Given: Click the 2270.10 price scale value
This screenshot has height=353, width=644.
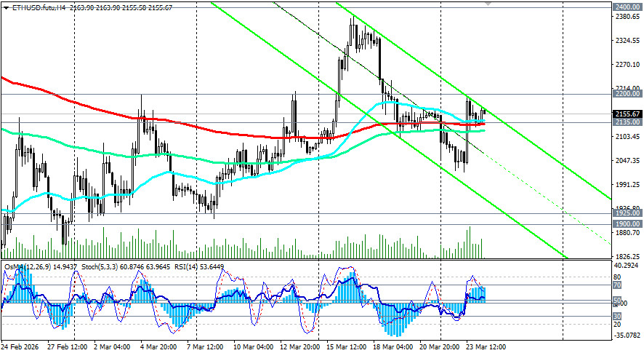Looking at the screenshot, I should click(x=627, y=65).
